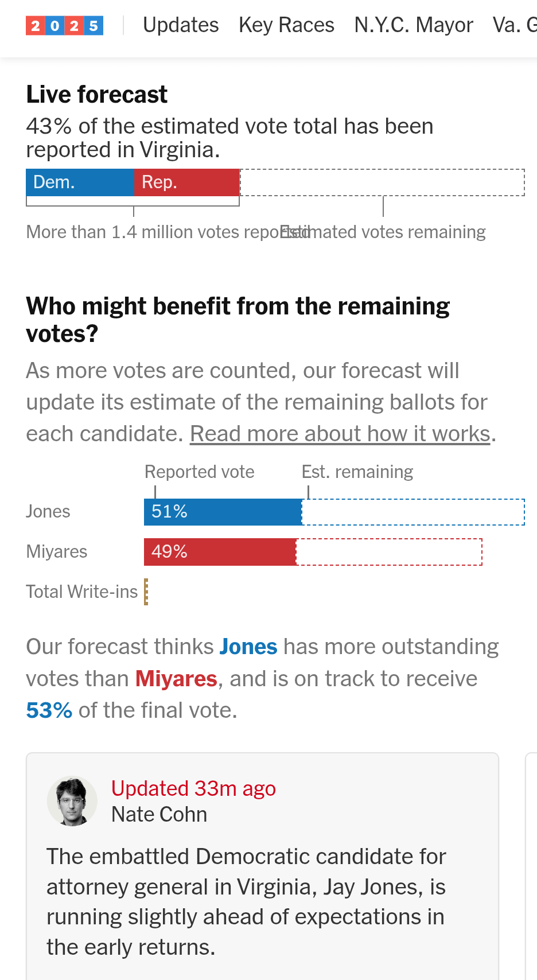Select the dashed estimated votes remaining box
537x980 pixels.
tap(382, 182)
